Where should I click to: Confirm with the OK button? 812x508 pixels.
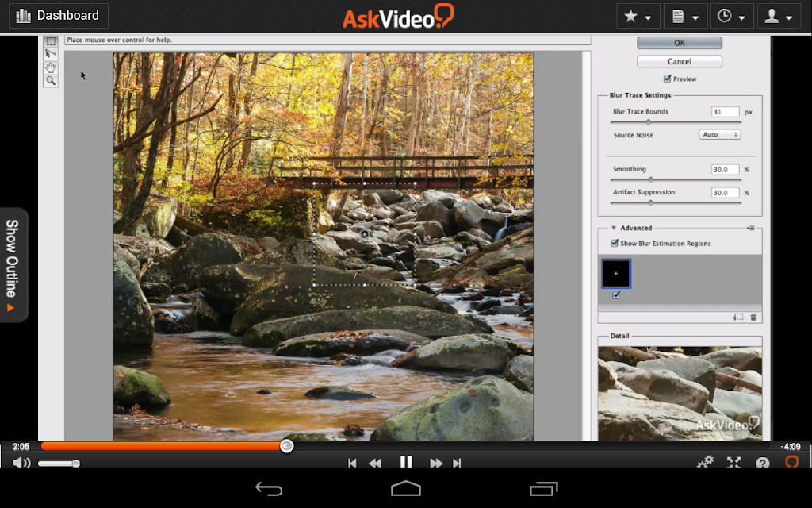680,43
